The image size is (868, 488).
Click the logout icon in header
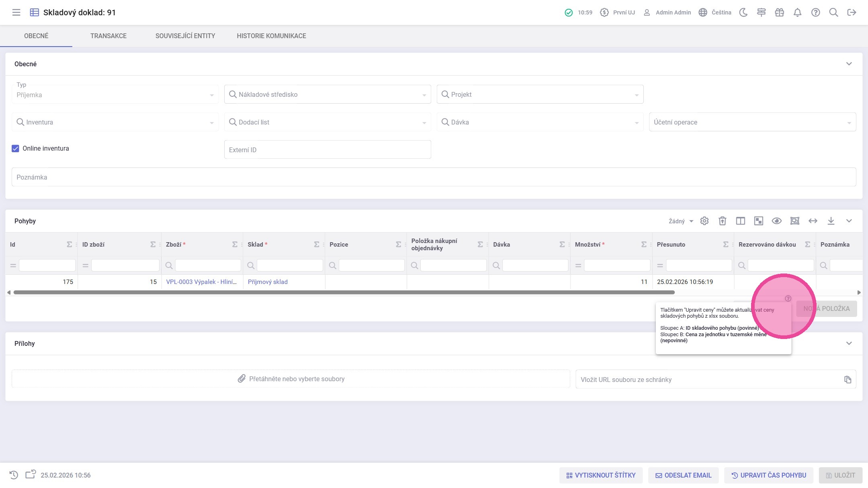coord(852,12)
